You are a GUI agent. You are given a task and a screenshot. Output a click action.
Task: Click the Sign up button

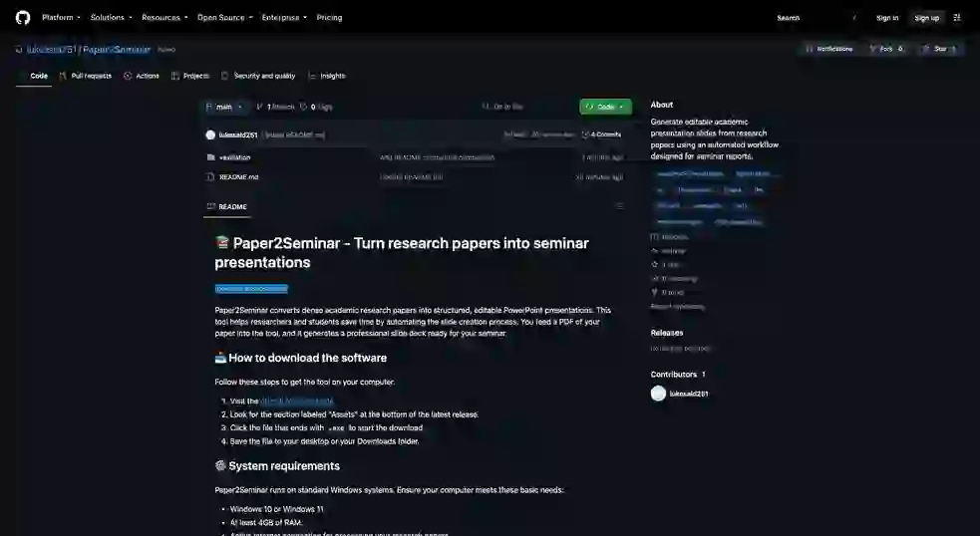point(927,18)
